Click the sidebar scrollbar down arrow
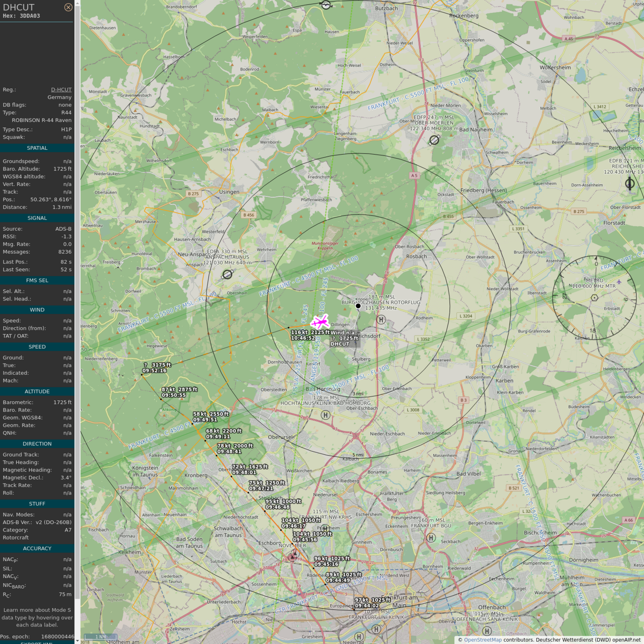The width and height of the screenshot is (644, 644). coord(77,640)
